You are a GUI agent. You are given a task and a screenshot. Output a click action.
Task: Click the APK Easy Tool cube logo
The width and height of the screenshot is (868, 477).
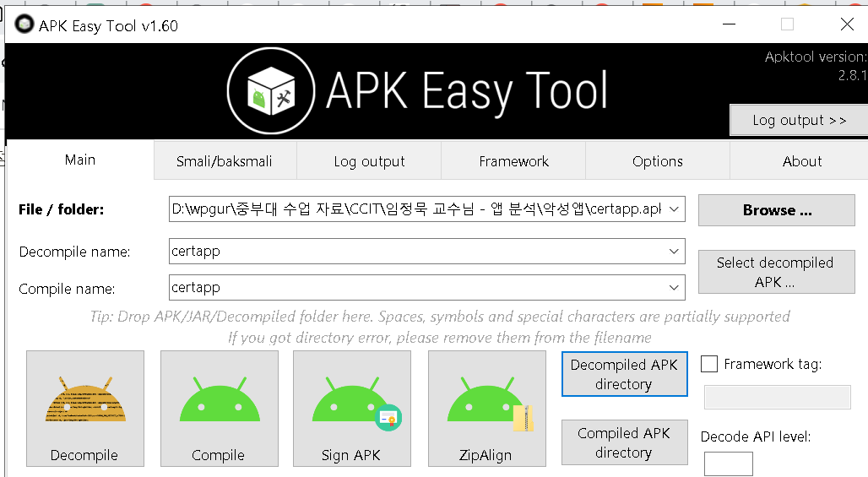click(271, 90)
